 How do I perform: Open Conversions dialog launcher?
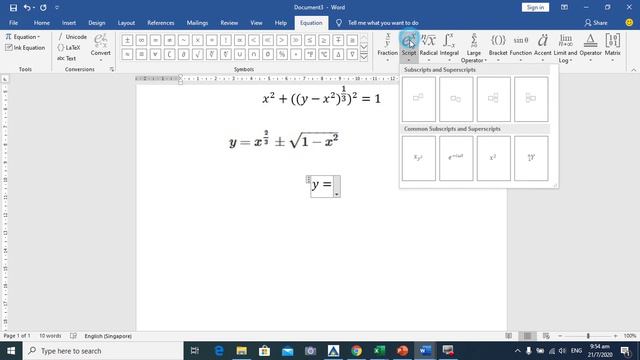point(112,69)
